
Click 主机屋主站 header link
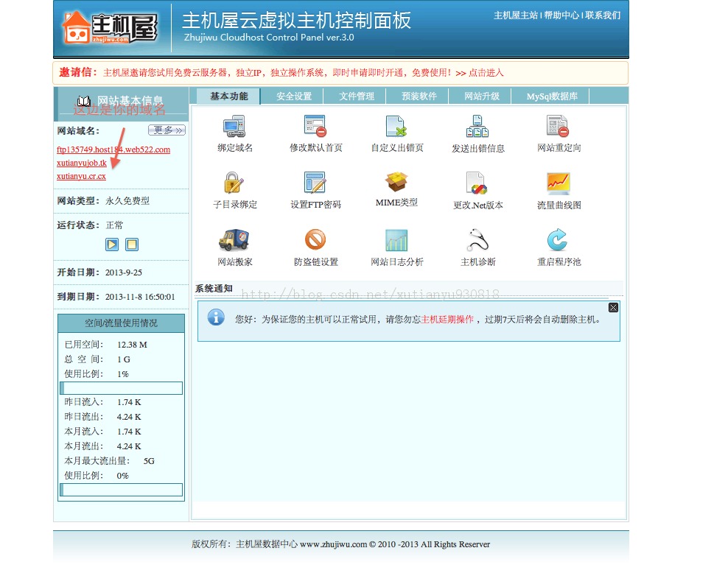tap(515, 15)
